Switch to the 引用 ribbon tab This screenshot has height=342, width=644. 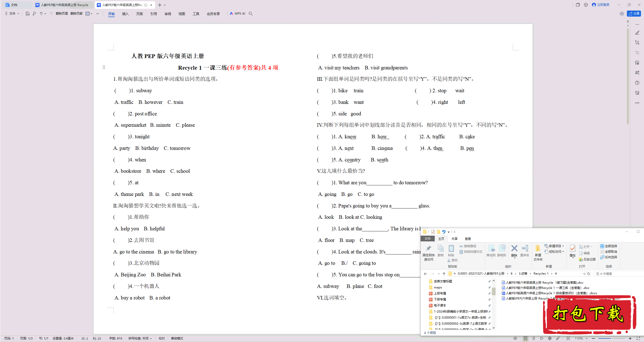[153, 14]
